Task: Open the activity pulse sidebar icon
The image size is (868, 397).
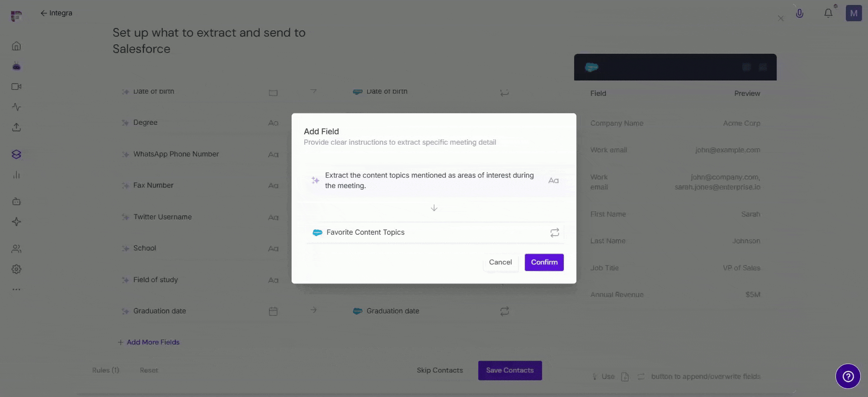Action: (x=16, y=107)
